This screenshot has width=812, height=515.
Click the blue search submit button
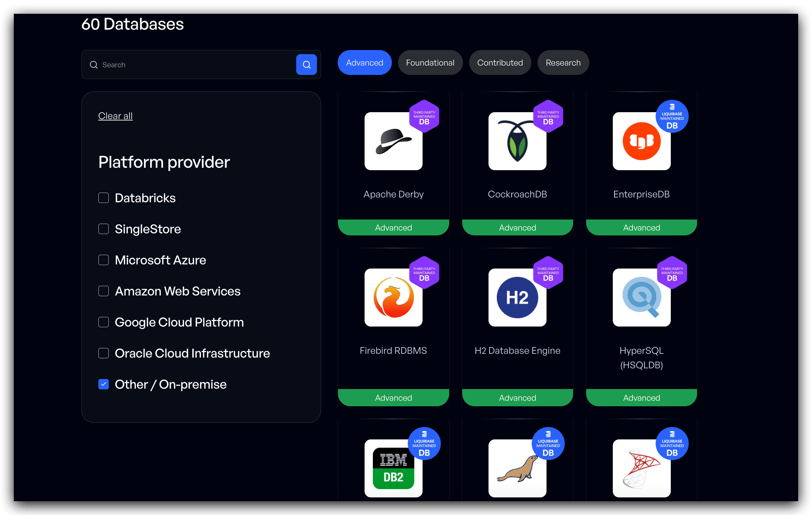click(306, 65)
